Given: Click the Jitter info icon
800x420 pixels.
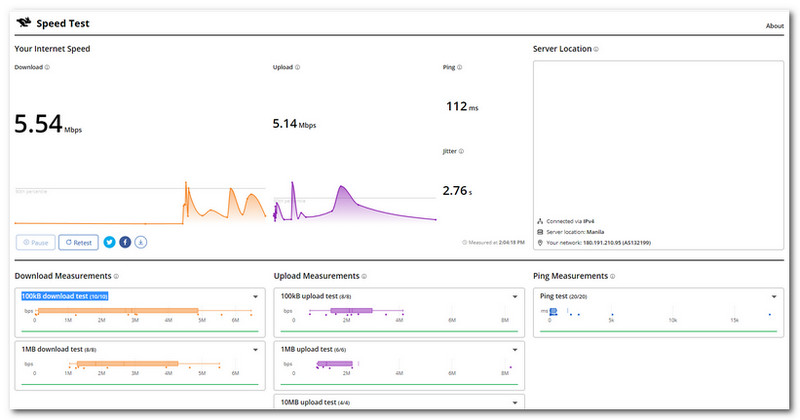Looking at the screenshot, I should (x=461, y=152).
